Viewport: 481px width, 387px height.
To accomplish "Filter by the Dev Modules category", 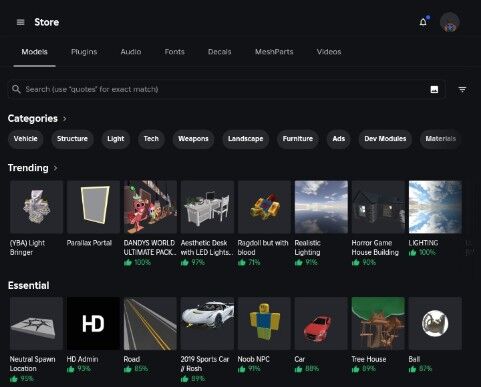I will pyautogui.click(x=385, y=139).
